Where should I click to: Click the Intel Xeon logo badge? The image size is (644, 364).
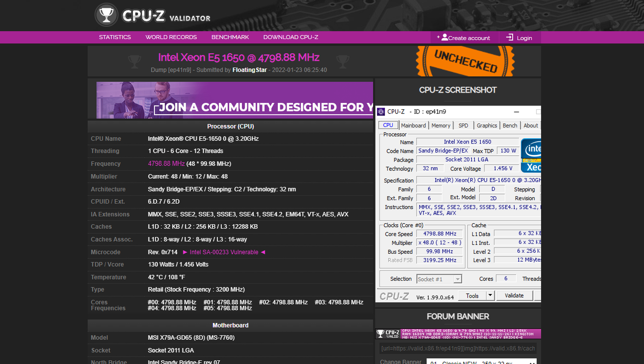(x=531, y=155)
